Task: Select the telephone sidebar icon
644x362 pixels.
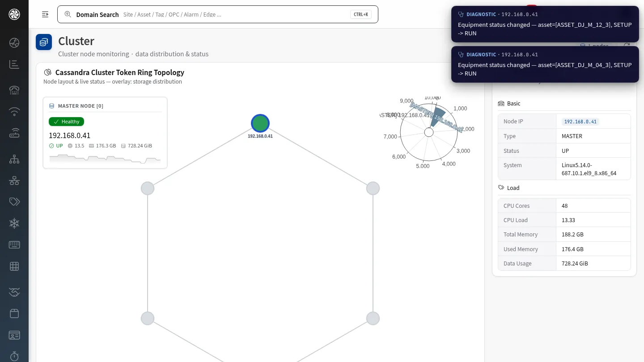Action: (x=14, y=90)
